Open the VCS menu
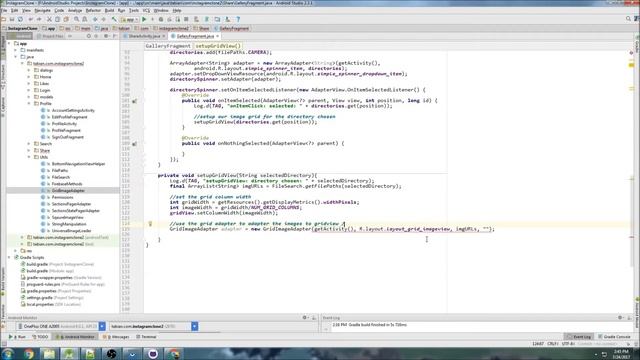 pyautogui.click(x=146, y=10)
